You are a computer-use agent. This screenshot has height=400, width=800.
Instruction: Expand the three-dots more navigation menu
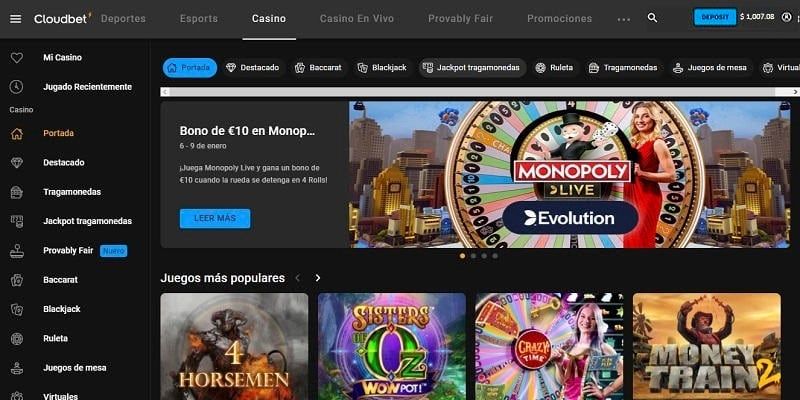coord(623,19)
